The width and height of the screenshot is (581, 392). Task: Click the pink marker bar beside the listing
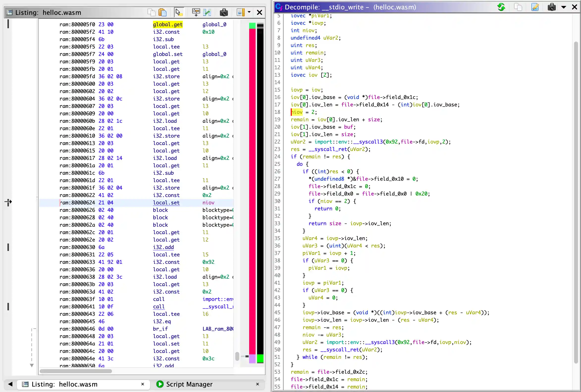click(x=252, y=175)
